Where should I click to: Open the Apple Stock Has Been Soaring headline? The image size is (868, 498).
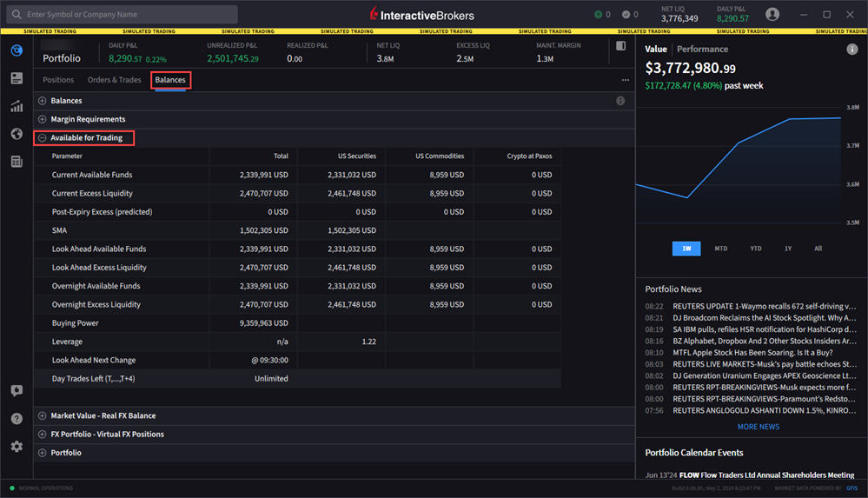tap(752, 352)
